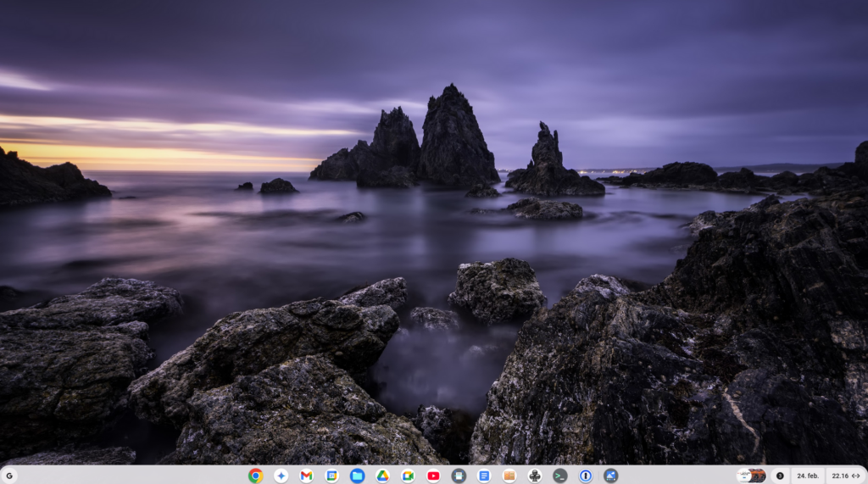Launch Google Chrome from the shelf
Screen dimensions: 868x484
click(256, 476)
